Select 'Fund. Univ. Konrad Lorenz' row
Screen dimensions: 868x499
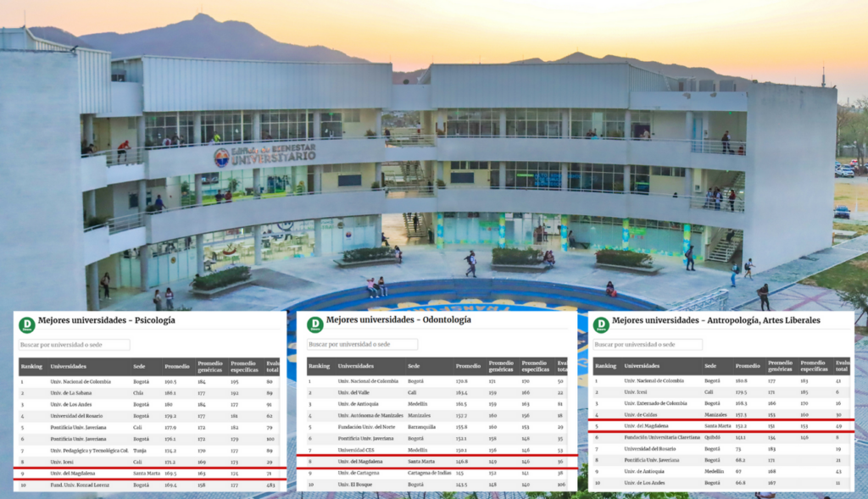[150, 485]
